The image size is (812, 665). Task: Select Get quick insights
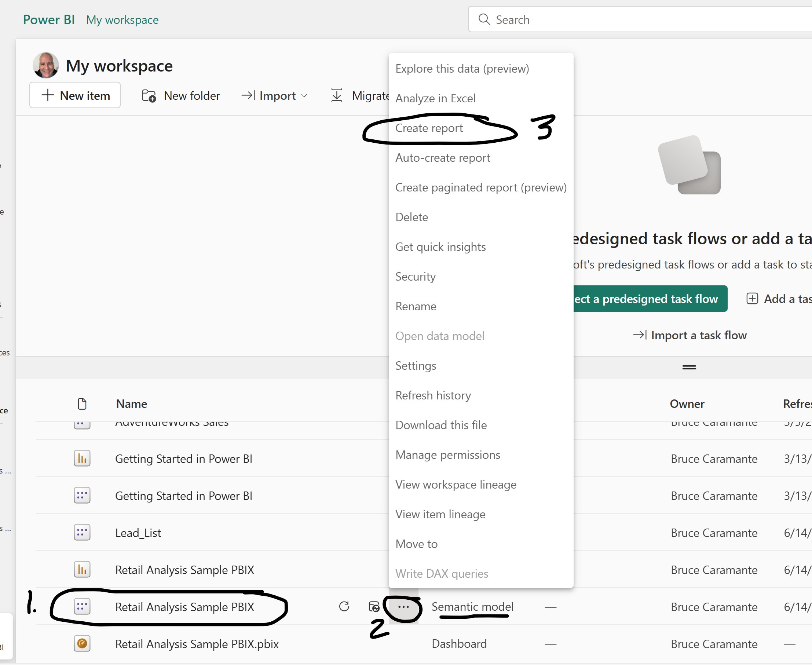440,247
